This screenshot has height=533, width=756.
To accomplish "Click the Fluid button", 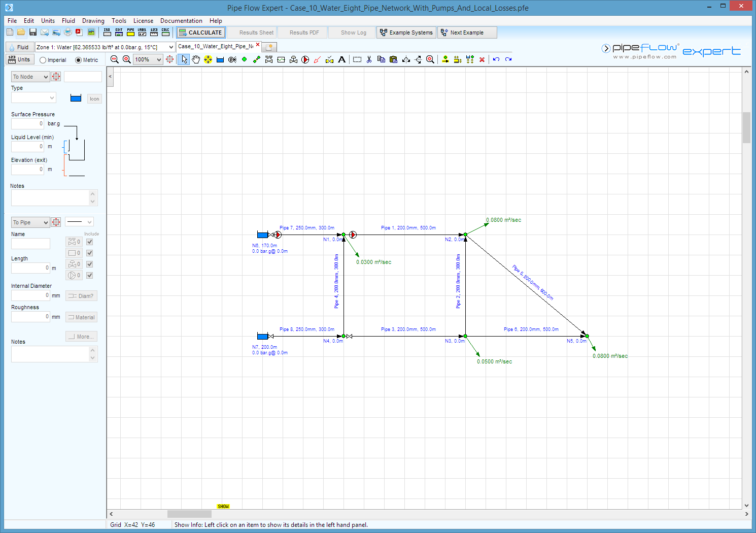I will tap(19, 47).
